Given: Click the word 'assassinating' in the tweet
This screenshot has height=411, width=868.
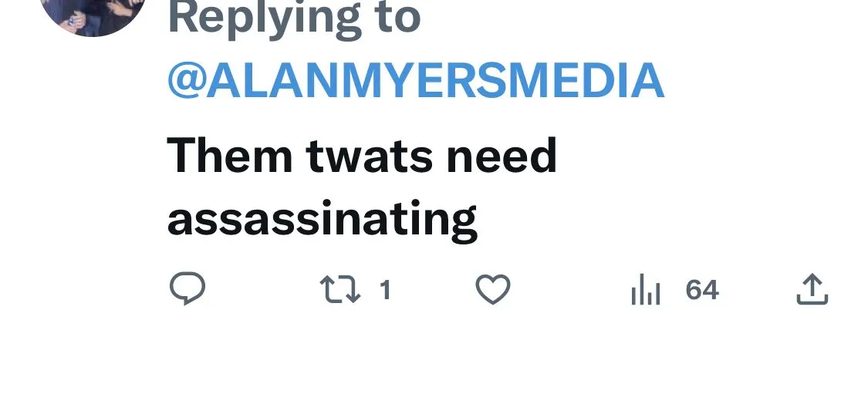Looking at the screenshot, I should tap(323, 221).
